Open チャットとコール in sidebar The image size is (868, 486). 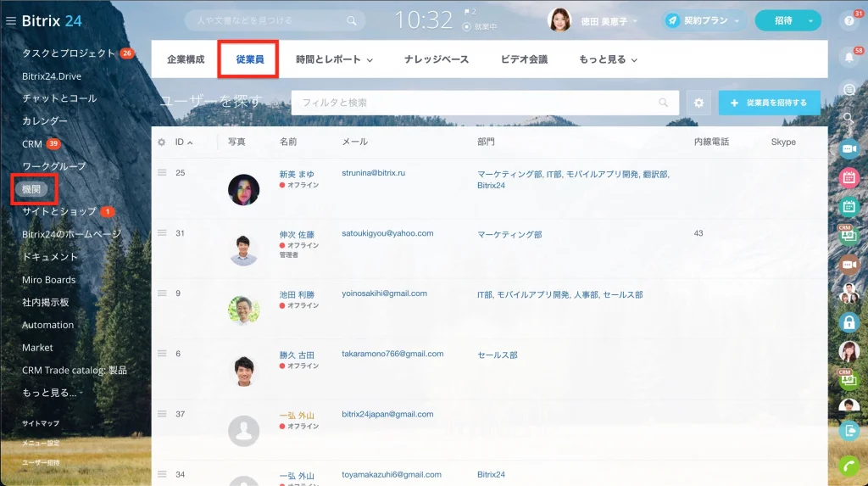tap(59, 98)
